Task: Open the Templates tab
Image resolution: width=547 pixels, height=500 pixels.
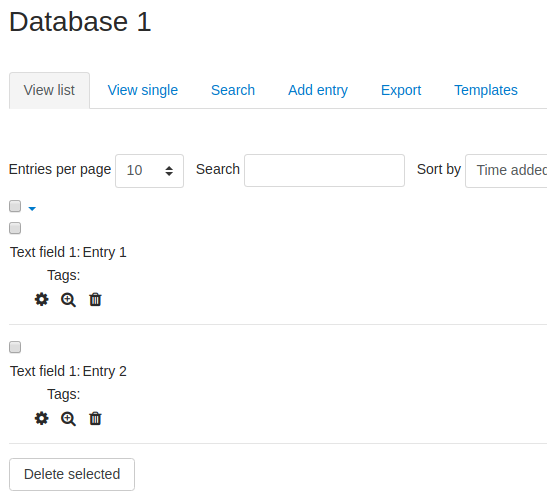Action: tap(486, 90)
